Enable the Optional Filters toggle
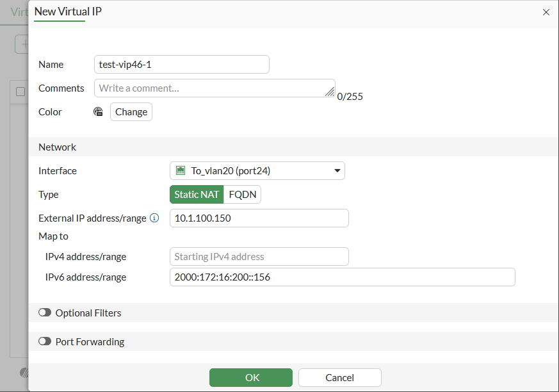This screenshot has width=559, height=392. click(x=45, y=313)
